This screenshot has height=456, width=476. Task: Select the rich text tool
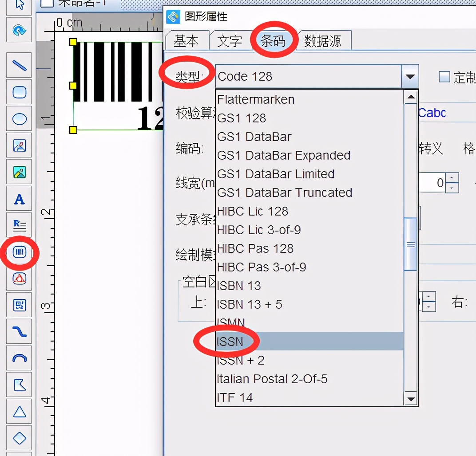point(19,225)
